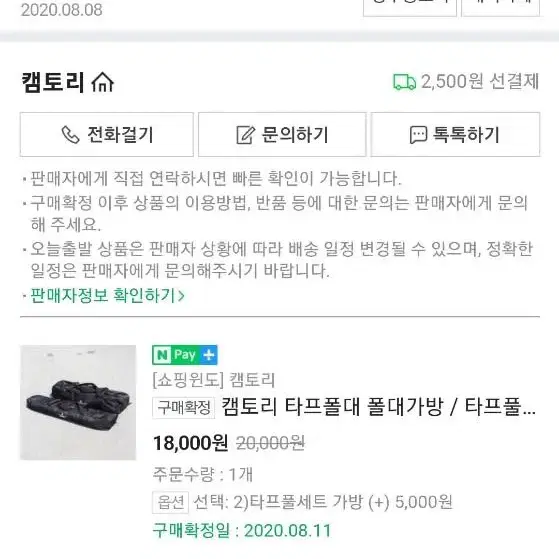Tap the phone icon in 전화걸기

(70, 135)
